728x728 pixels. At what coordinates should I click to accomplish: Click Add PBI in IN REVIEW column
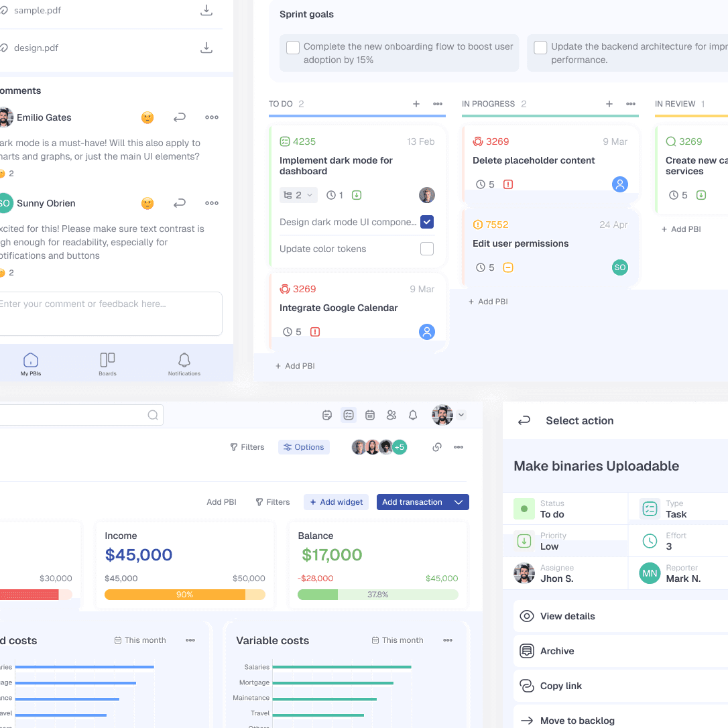(681, 229)
